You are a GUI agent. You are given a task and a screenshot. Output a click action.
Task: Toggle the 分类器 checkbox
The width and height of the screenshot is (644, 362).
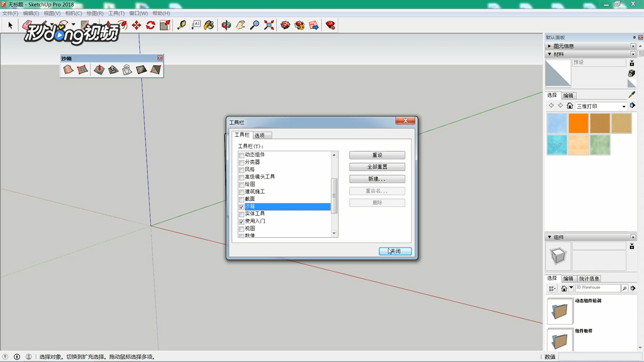[241, 163]
